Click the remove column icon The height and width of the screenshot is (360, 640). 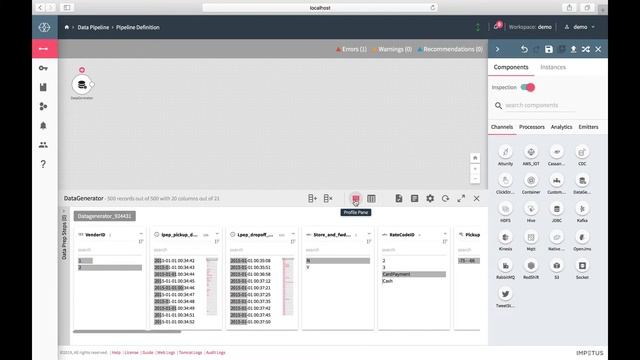pos(328,198)
